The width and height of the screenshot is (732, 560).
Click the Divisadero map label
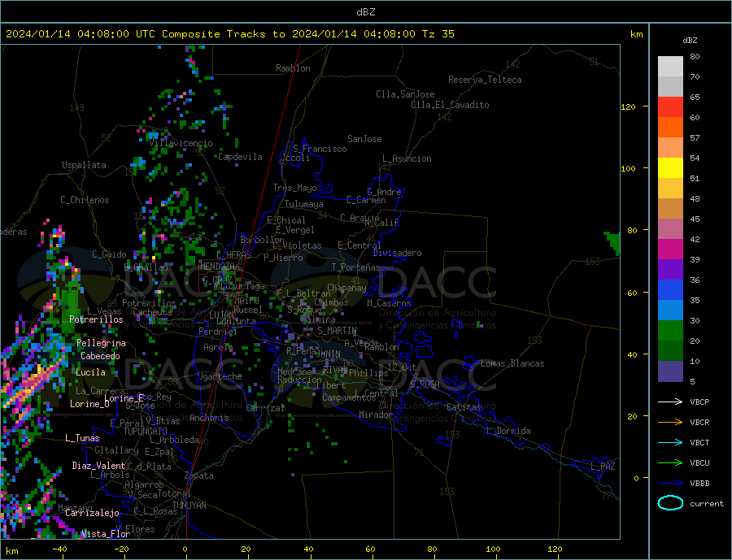(397, 253)
